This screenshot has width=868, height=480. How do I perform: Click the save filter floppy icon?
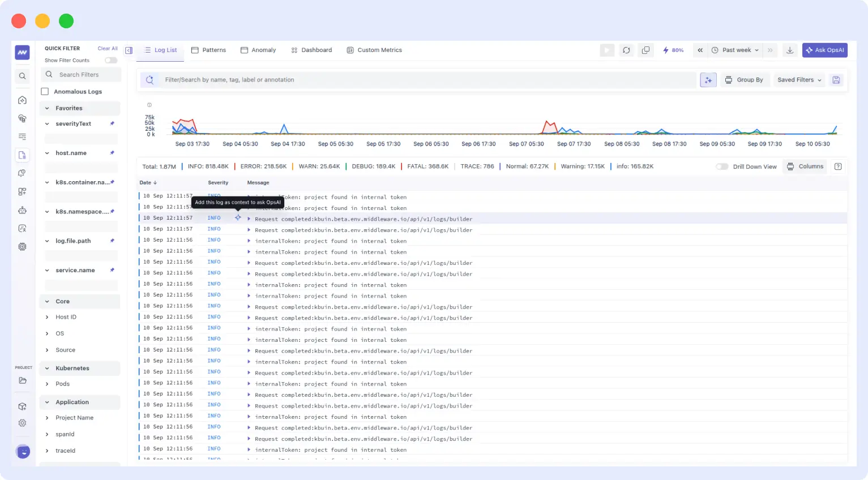[836, 80]
